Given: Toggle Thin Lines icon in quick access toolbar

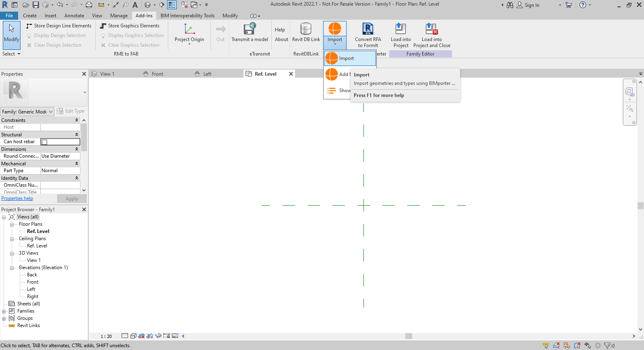Looking at the screenshot, I should [172, 5].
